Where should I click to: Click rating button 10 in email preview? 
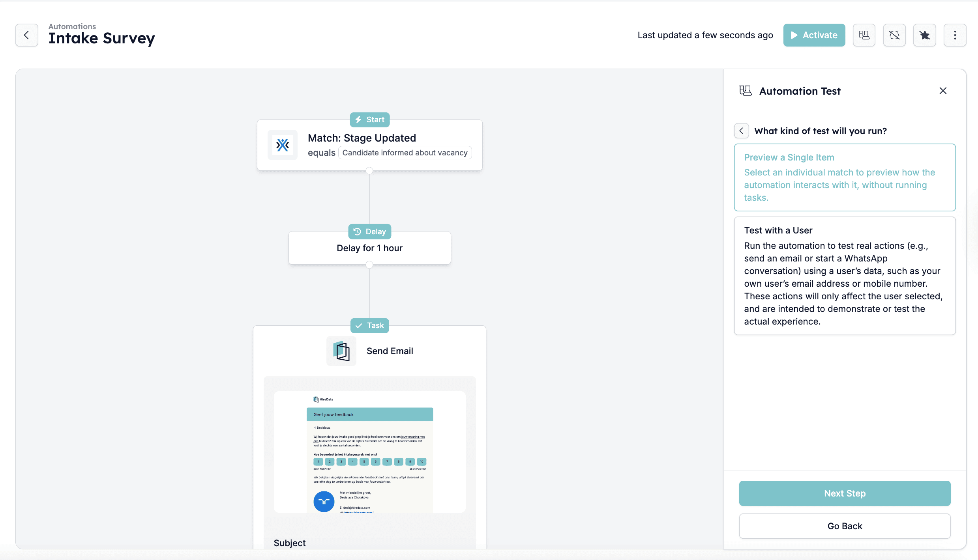click(x=422, y=461)
